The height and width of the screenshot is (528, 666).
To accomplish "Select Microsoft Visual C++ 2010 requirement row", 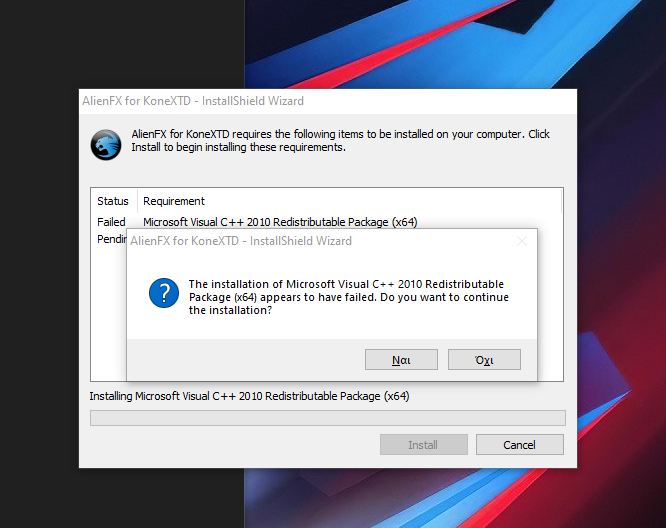I will pos(280,222).
